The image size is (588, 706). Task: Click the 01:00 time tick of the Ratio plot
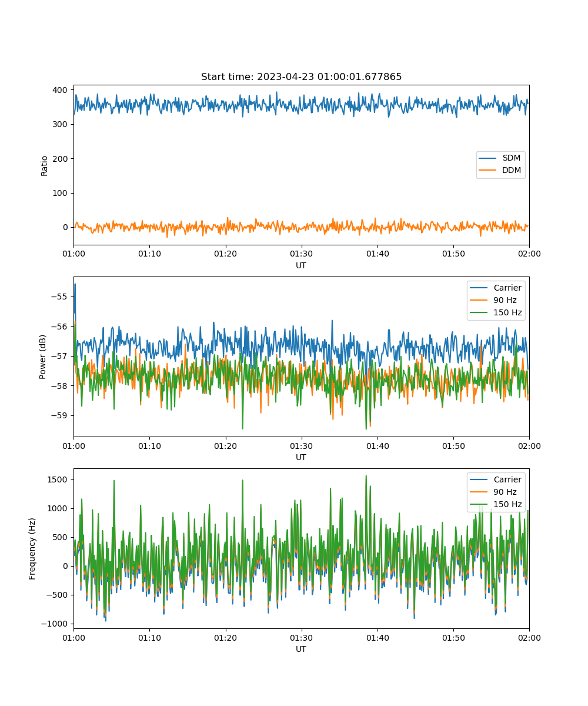[73, 254]
